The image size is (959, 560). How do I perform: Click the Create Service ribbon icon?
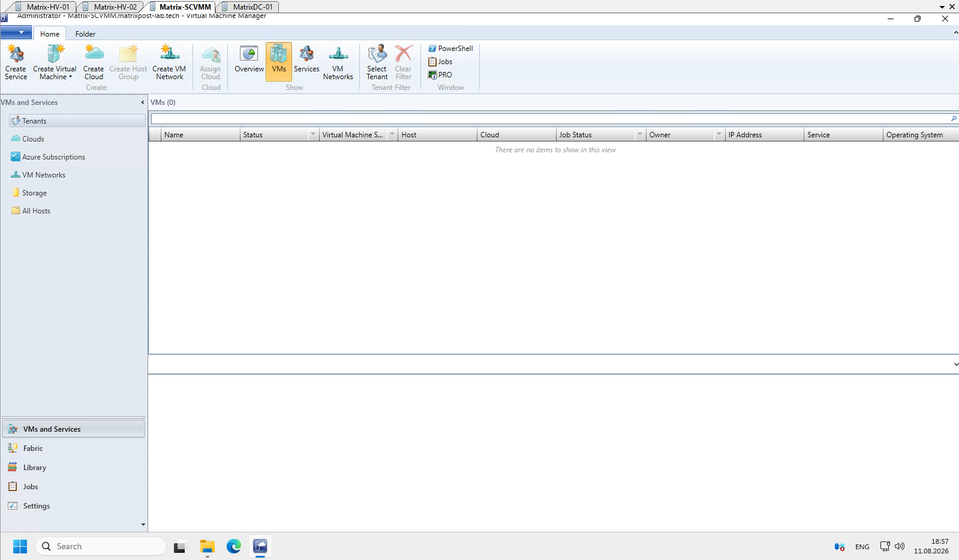click(x=16, y=62)
